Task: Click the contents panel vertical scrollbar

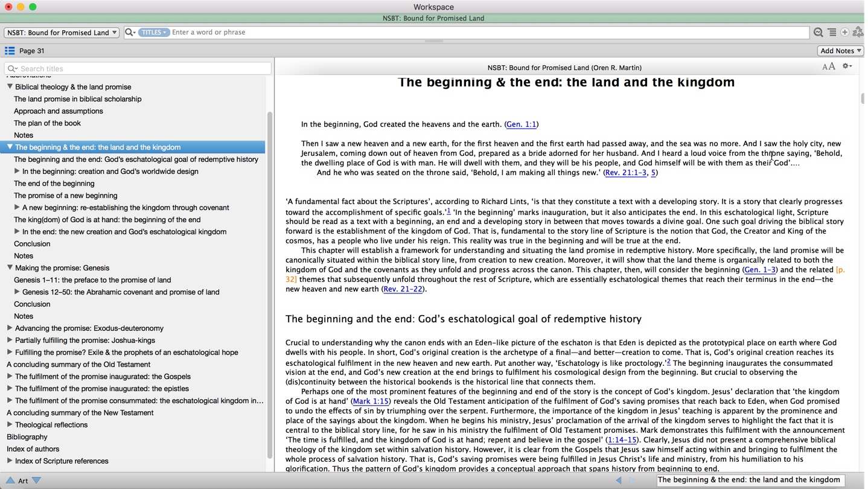Action: 270,284
